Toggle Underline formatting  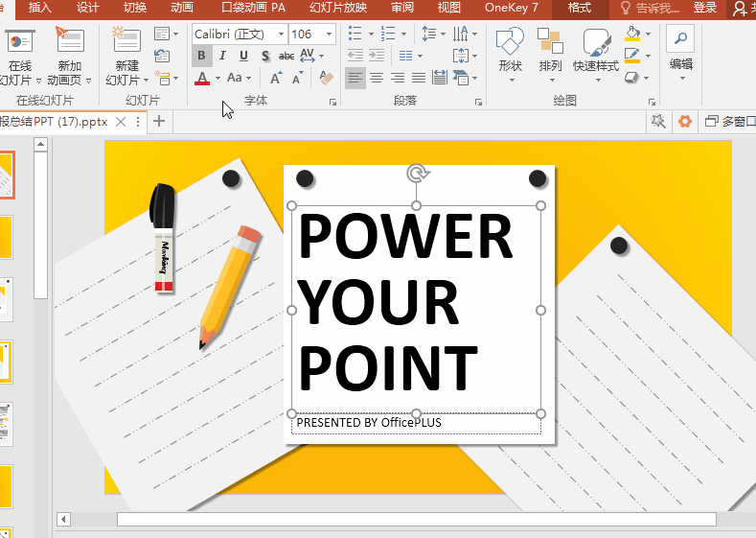pyautogui.click(x=244, y=56)
